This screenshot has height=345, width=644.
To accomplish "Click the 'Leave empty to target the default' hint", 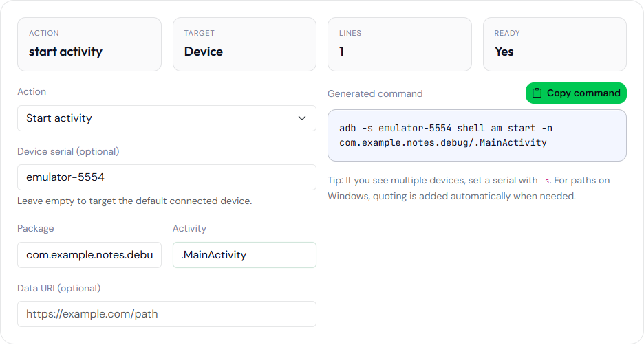I will pyautogui.click(x=134, y=201).
